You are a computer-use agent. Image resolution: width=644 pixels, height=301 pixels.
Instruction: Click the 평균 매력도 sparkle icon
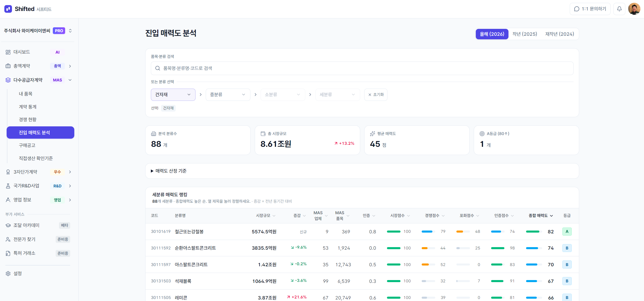tap(372, 134)
